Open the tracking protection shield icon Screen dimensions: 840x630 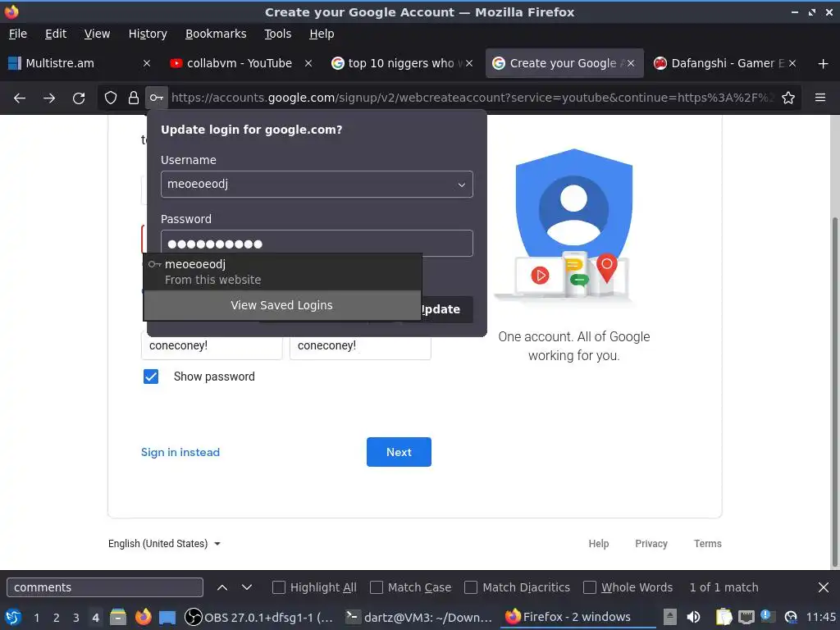[111, 98]
